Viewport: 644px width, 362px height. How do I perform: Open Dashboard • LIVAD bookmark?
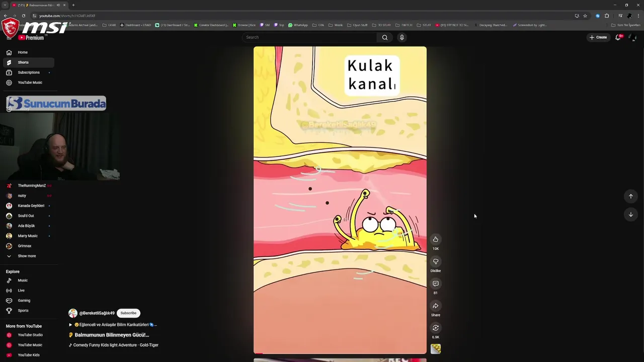(135, 25)
